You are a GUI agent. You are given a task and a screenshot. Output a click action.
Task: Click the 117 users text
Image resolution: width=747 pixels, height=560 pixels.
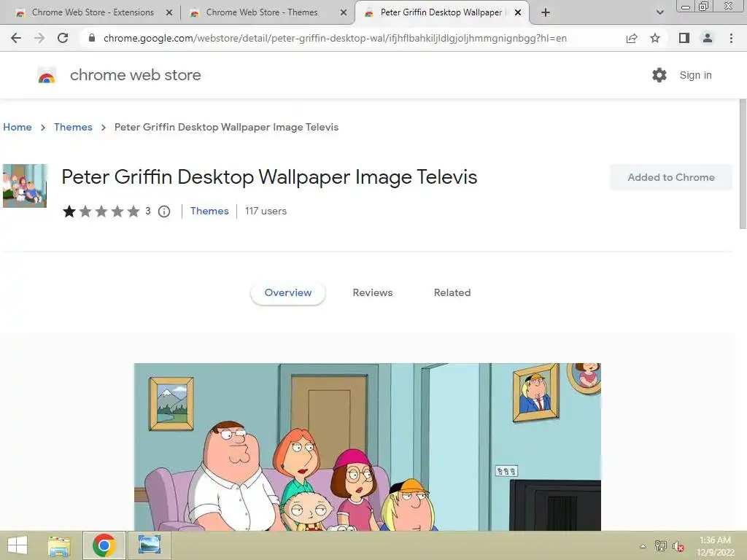[x=266, y=211]
